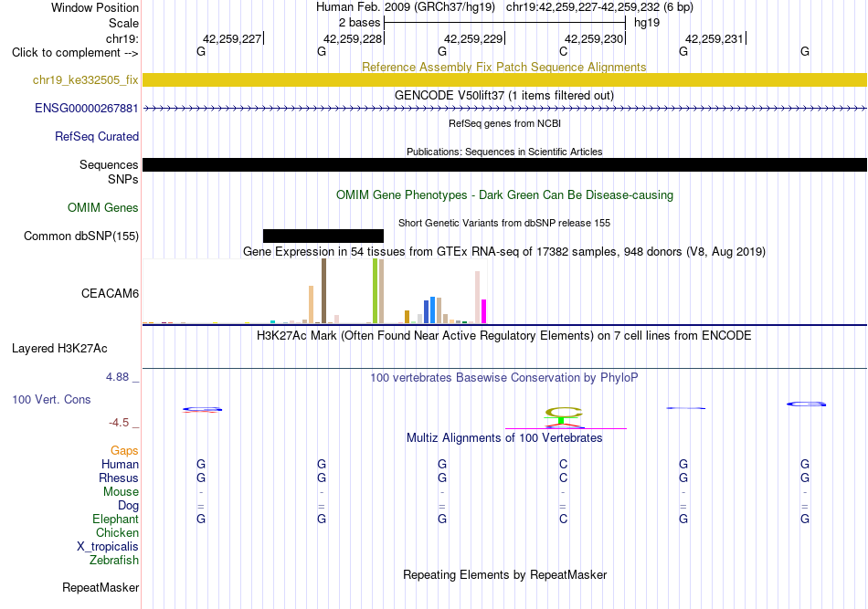Select the Zebrafish species row label
Image resolution: width=868 pixels, height=609 pixels.
tap(114, 561)
